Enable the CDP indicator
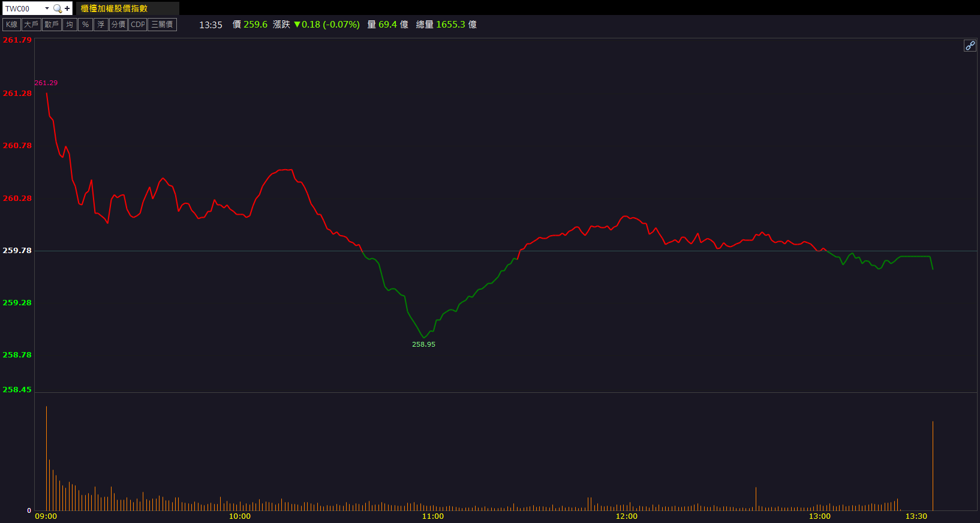The image size is (980, 523). (138, 25)
